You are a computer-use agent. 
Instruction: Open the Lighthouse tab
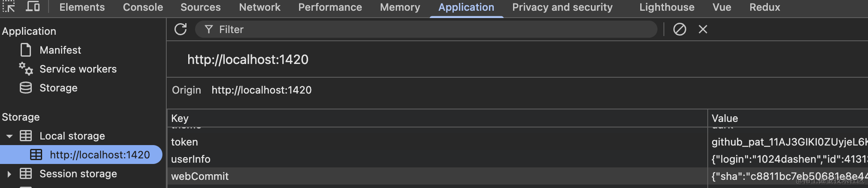pos(666,7)
